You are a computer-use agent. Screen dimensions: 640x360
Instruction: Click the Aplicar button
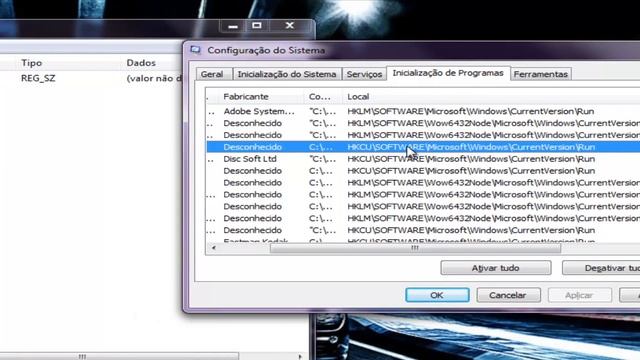click(x=580, y=295)
